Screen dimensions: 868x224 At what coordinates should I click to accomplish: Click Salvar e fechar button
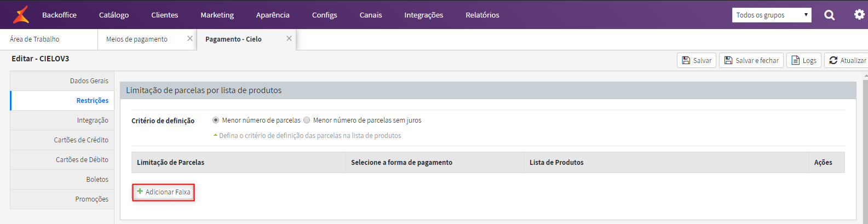tap(751, 60)
